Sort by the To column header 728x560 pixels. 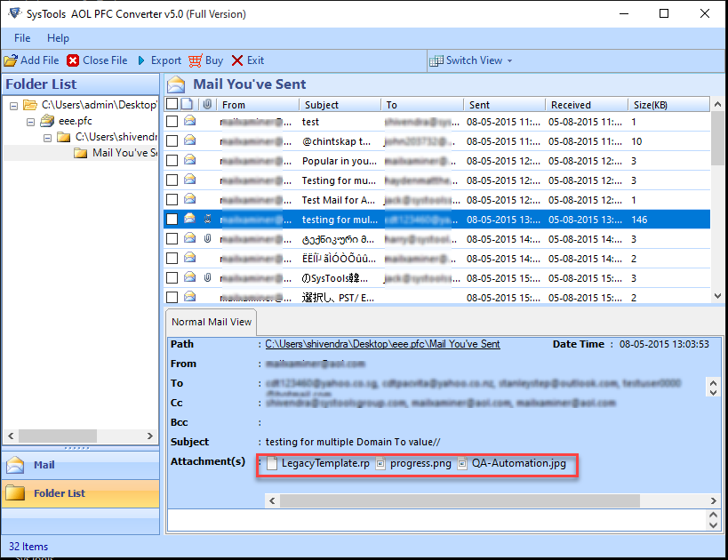422,105
